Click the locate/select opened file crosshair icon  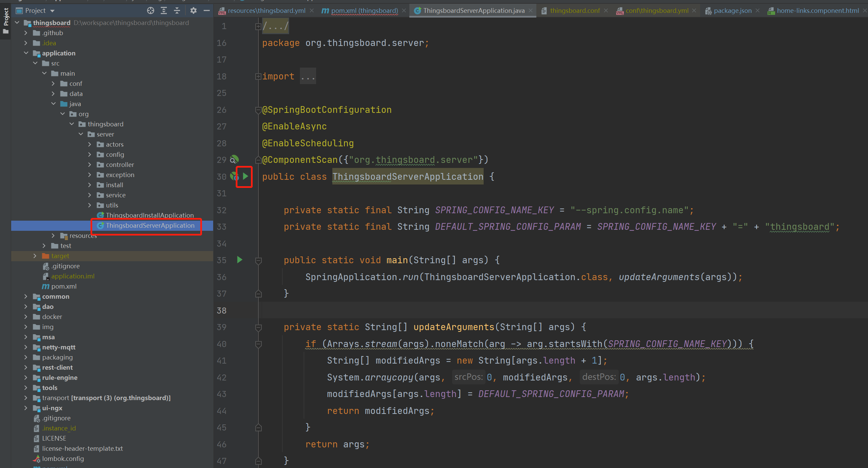151,10
